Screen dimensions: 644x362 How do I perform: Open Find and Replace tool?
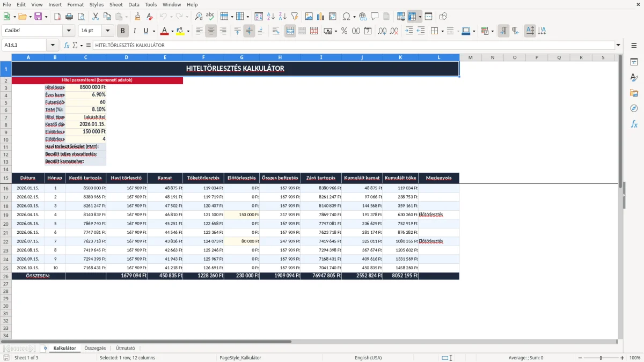tap(199, 17)
